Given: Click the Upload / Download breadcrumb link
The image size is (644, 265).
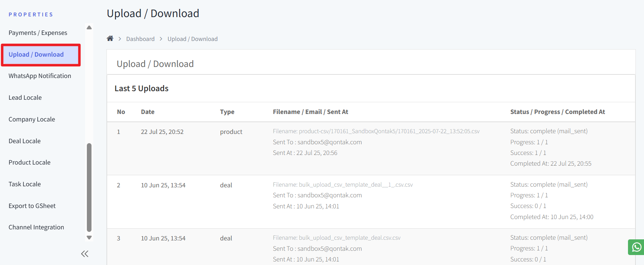Looking at the screenshot, I should [192, 39].
